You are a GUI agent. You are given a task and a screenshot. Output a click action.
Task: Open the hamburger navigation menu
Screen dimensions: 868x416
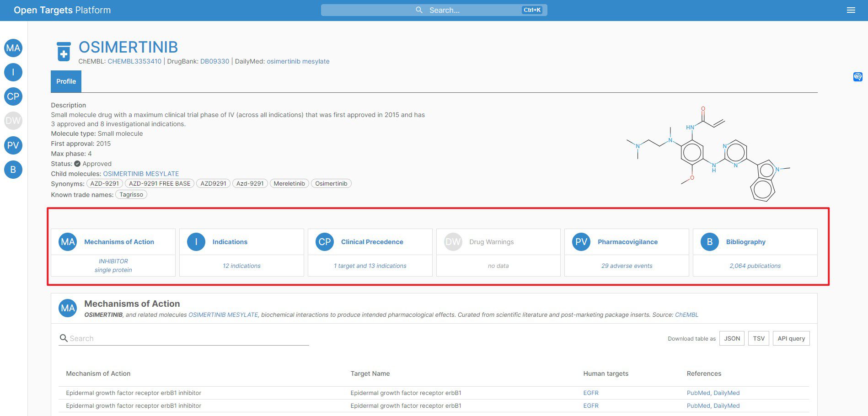851,10
